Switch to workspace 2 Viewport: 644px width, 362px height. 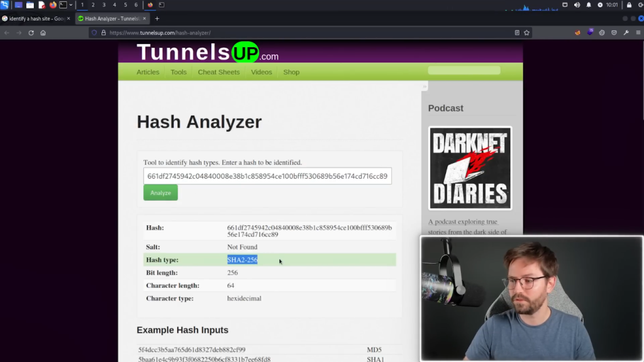pyautogui.click(x=93, y=5)
